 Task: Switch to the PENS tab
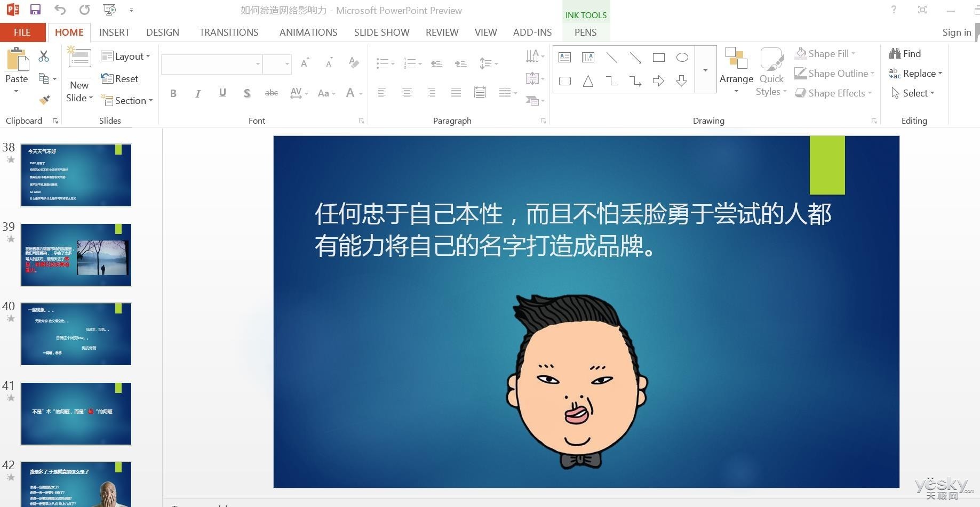[585, 32]
